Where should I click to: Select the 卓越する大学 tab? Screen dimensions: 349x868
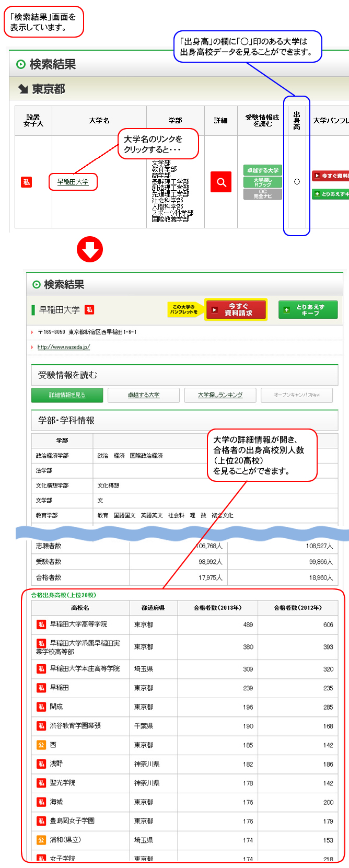(x=144, y=395)
